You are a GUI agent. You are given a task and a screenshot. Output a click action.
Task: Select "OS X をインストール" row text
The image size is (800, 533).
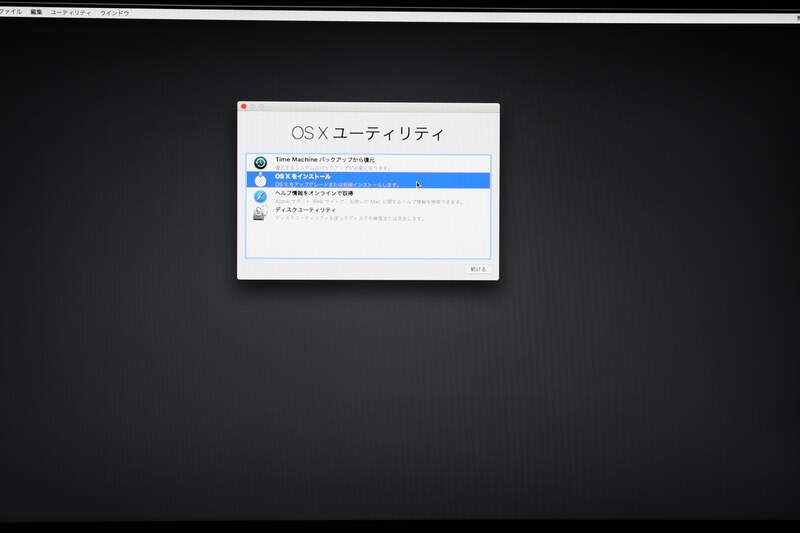click(x=303, y=176)
